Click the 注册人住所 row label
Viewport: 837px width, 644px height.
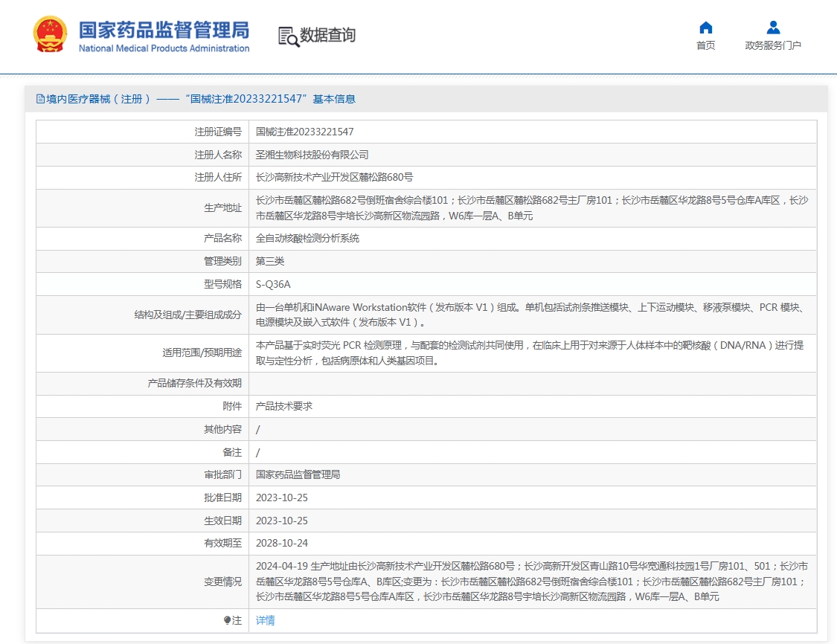pyautogui.click(x=218, y=177)
